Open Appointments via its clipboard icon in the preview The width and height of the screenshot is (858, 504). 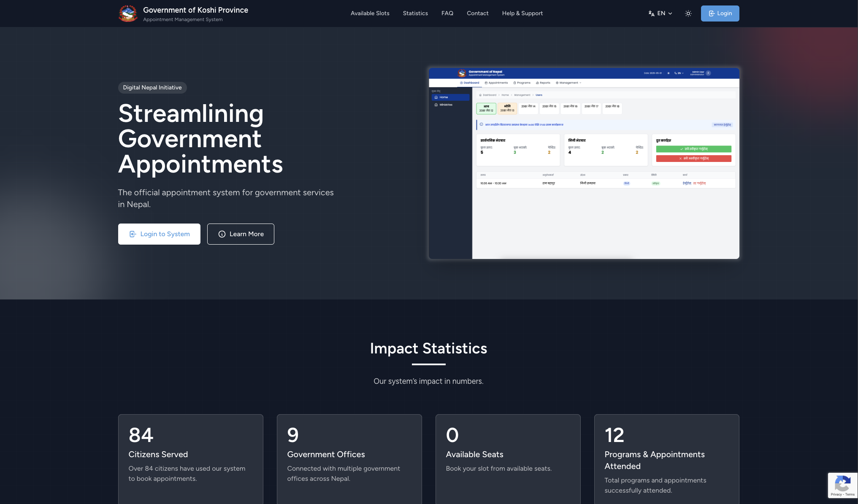(x=486, y=83)
